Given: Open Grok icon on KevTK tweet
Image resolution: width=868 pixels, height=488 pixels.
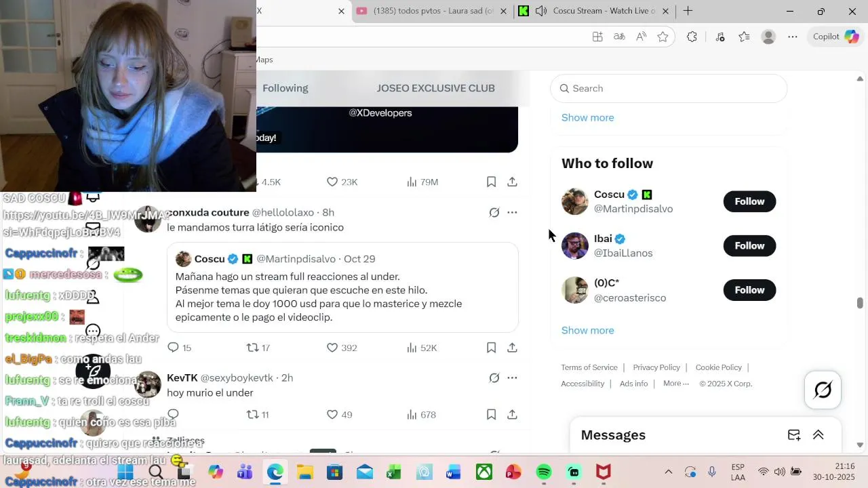Looking at the screenshot, I should 494,378.
